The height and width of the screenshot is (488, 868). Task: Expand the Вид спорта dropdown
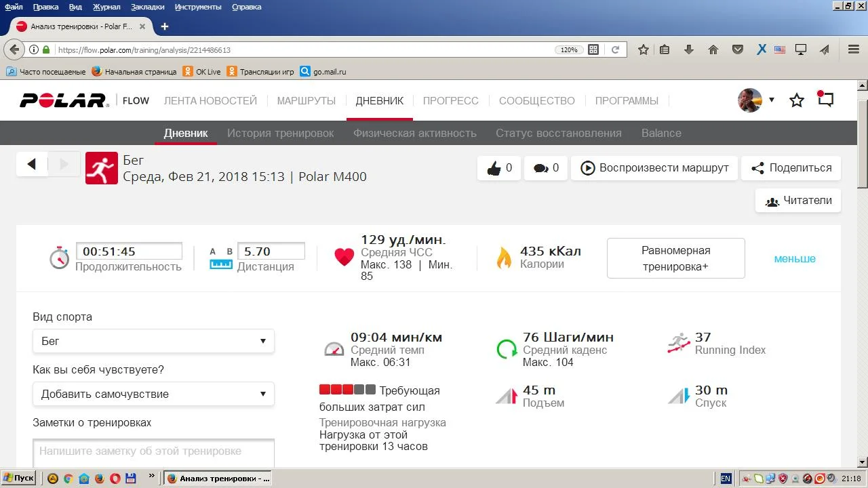[153, 341]
